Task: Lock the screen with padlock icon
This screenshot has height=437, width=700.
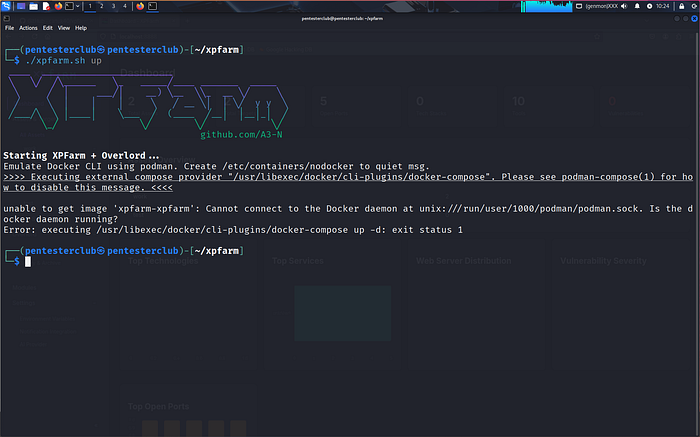Action: [x=682, y=6]
